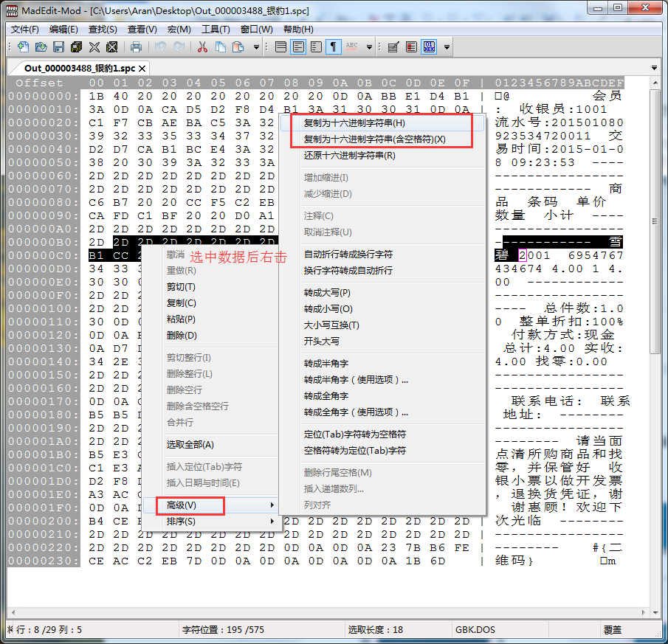Choose 复制为十六进制字符串(H)
Image resolution: width=668 pixels, height=644 pixels.
[382, 123]
